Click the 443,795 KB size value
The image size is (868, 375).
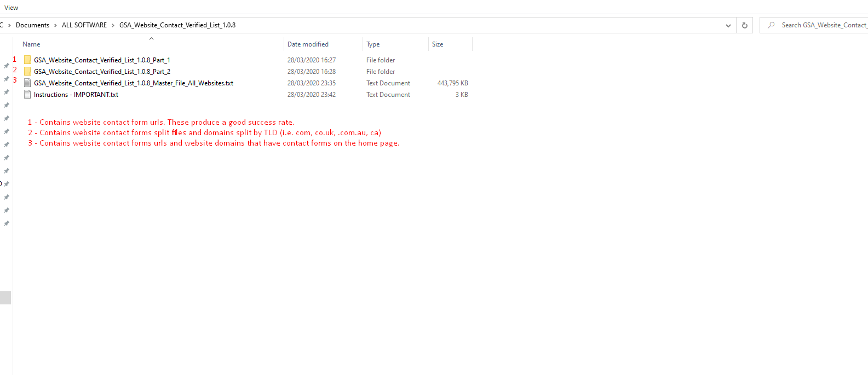(x=452, y=83)
